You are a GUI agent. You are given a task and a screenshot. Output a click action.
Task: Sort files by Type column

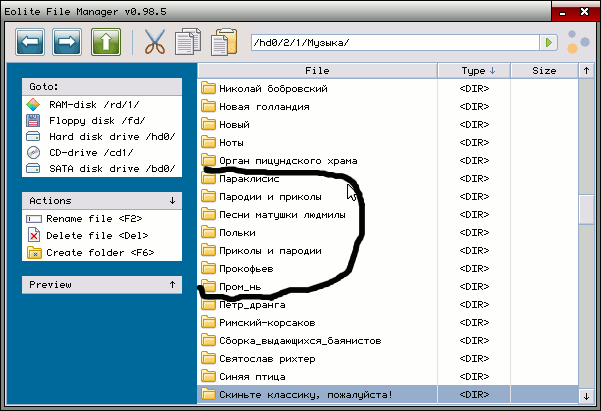click(x=485, y=71)
